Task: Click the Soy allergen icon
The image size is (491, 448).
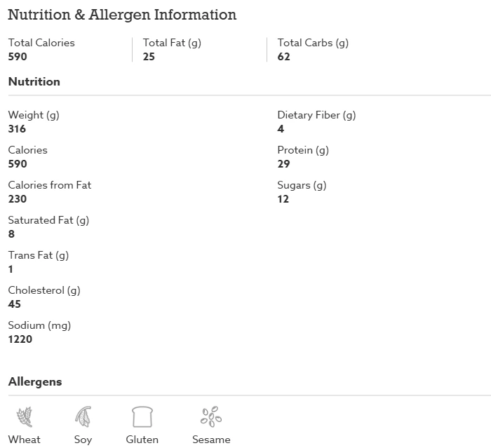Action: (83, 416)
